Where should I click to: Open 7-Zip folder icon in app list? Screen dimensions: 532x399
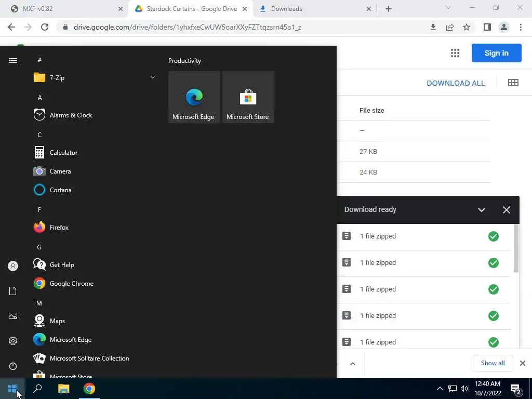(39, 78)
